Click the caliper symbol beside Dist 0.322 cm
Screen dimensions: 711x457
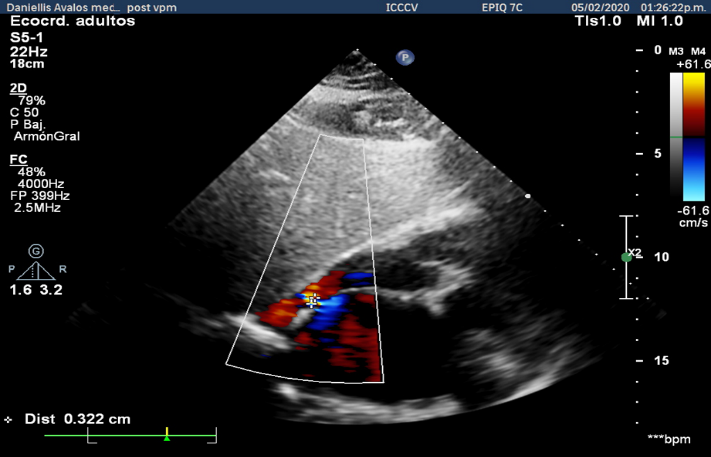point(9,420)
